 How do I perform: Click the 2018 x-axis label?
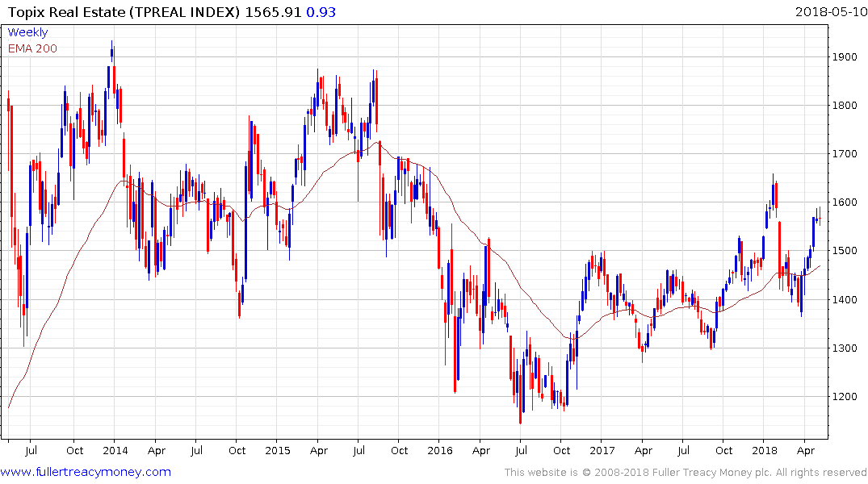tap(765, 450)
